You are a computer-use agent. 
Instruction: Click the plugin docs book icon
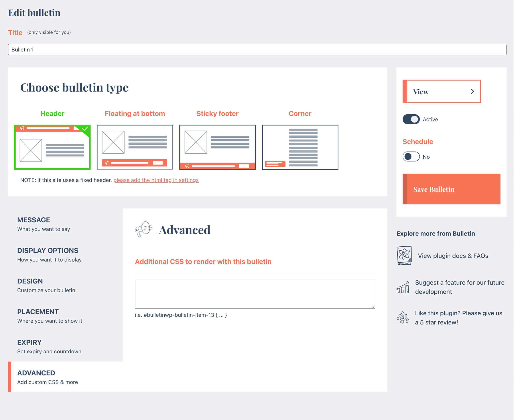[x=404, y=256]
